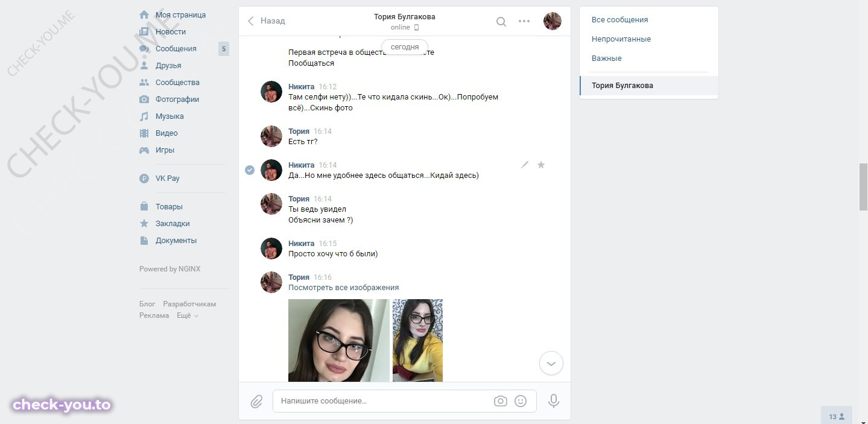Click text Просто хочу что б были)
The height and width of the screenshot is (424, 868).
pyautogui.click(x=333, y=254)
